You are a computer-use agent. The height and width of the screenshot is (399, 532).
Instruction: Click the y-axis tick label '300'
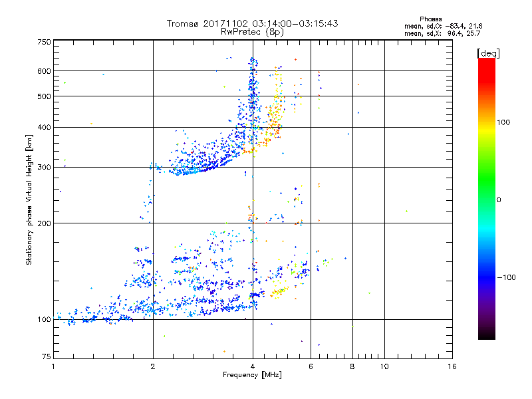click(x=45, y=168)
